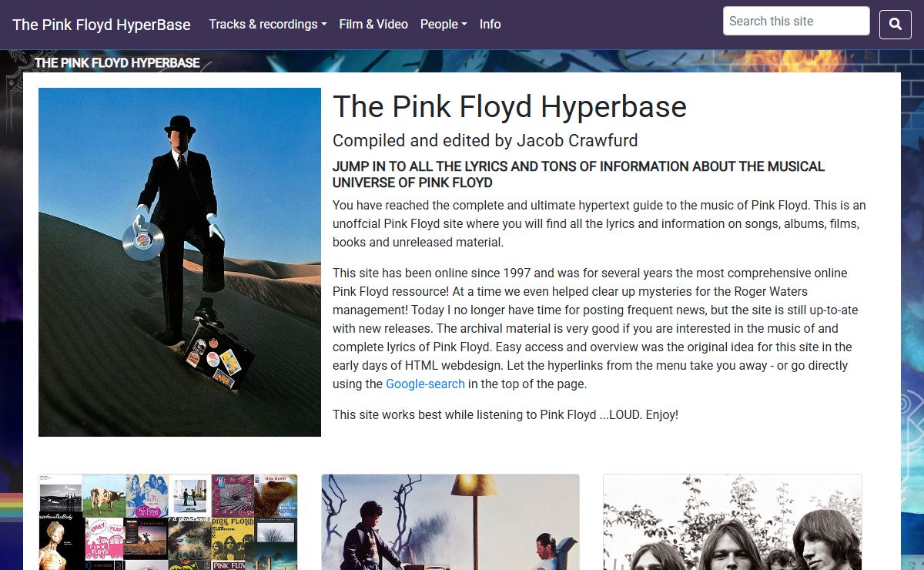
Task: Click the JUMP IN TO ALL THE LYRICS heading
Action: [578, 174]
